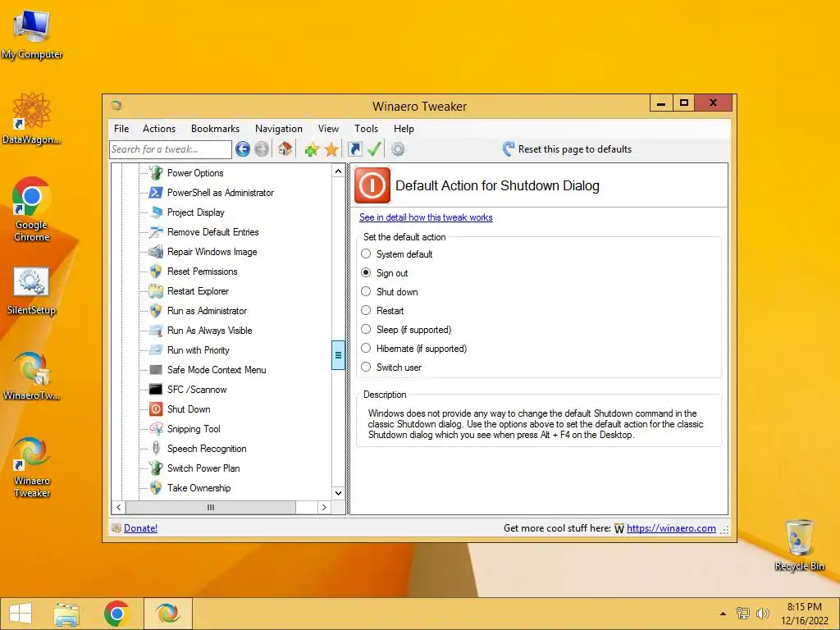The image size is (840, 630).
Task: Click the red Shut Down tree icon
Action: click(156, 409)
